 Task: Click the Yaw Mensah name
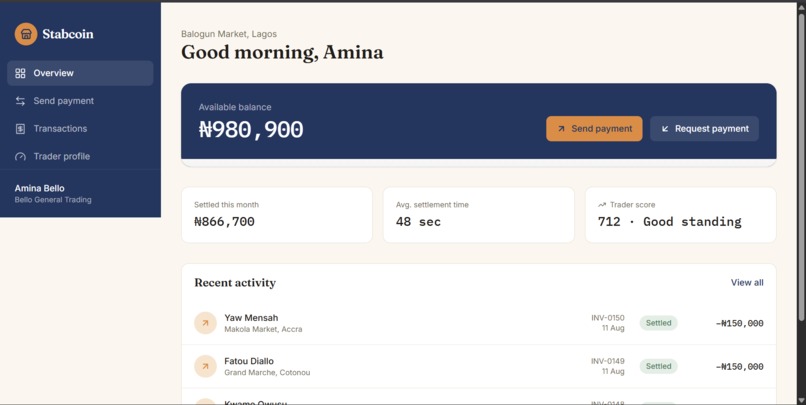(251, 318)
